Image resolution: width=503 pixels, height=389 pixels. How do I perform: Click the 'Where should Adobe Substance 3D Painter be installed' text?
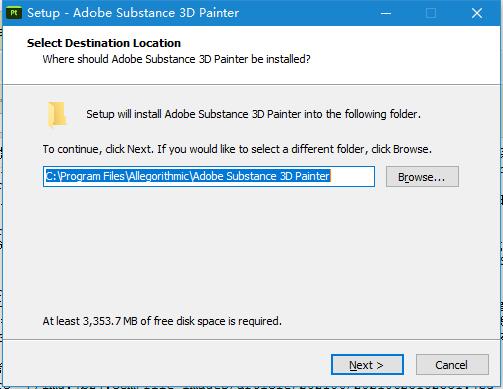point(176,59)
